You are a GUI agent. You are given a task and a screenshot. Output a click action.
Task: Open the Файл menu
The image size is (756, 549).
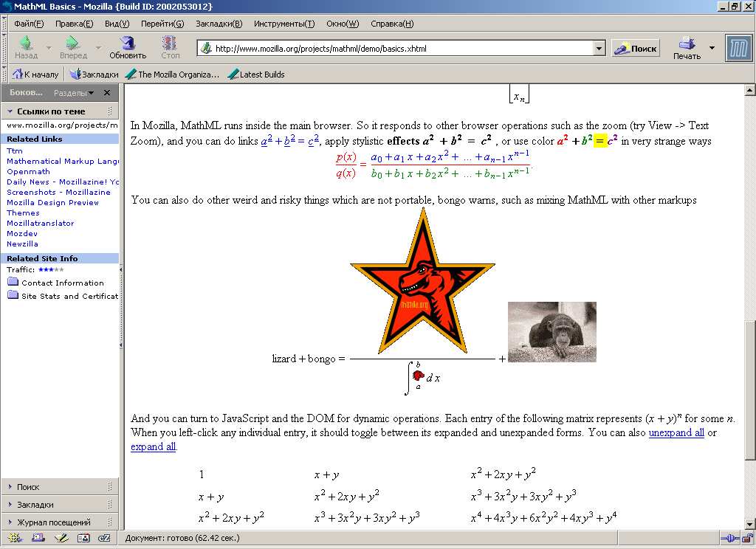coord(29,24)
